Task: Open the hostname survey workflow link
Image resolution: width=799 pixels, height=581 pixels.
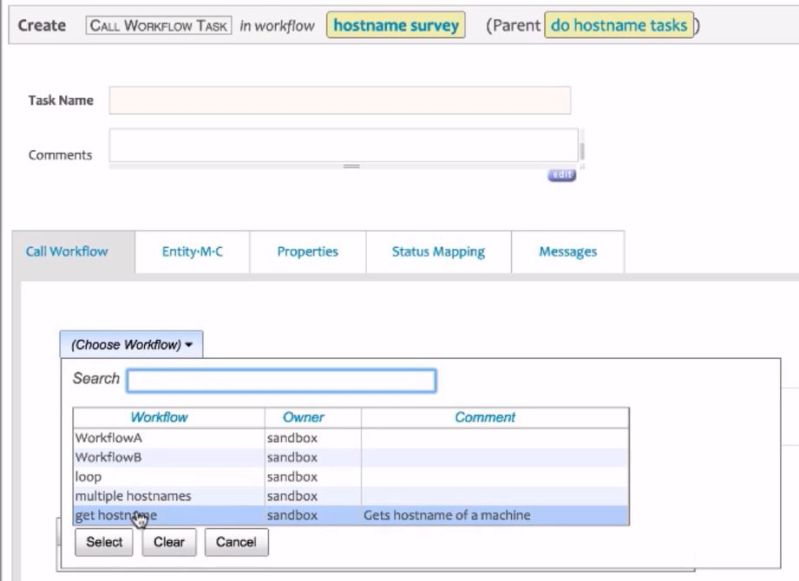Action: click(x=396, y=25)
